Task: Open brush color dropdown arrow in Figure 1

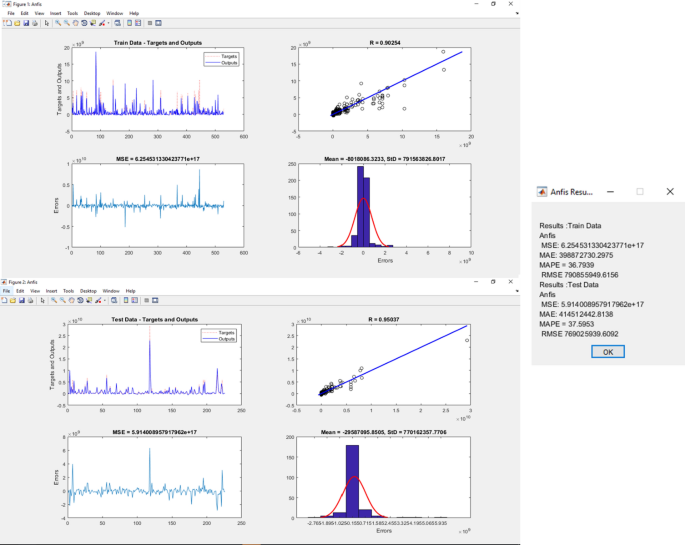Action: (x=108, y=23)
